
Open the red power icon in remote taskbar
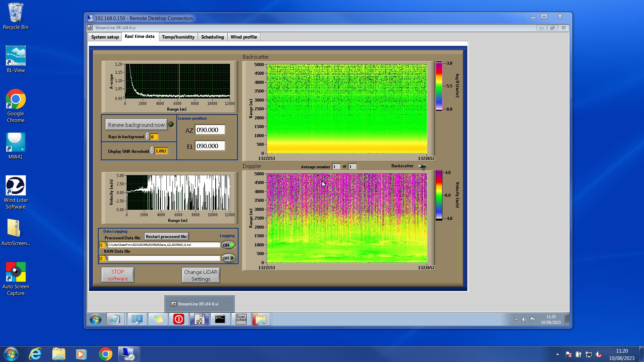pos(178,319)
